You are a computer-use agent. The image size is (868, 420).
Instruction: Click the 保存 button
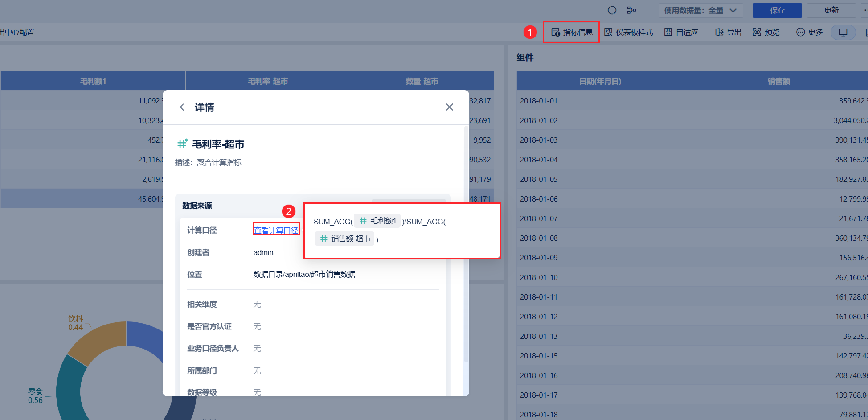pyautogui.click(x=777, y=10)
